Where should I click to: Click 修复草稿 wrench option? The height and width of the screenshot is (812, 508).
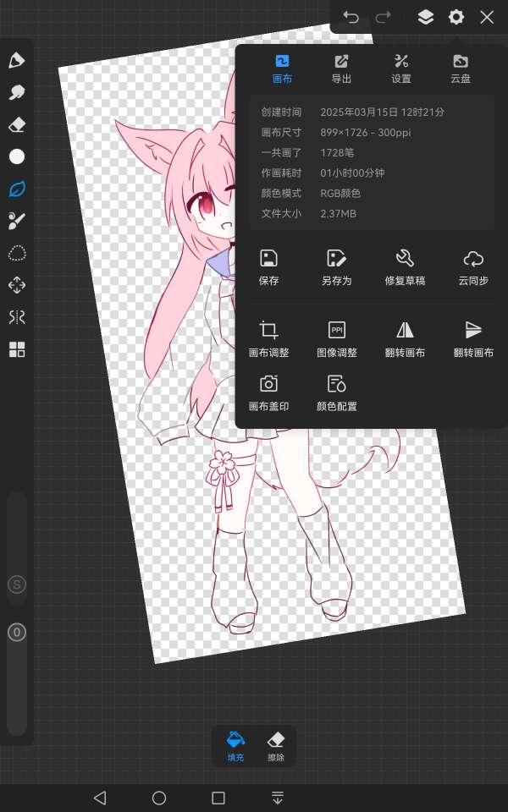coord(404,266)
